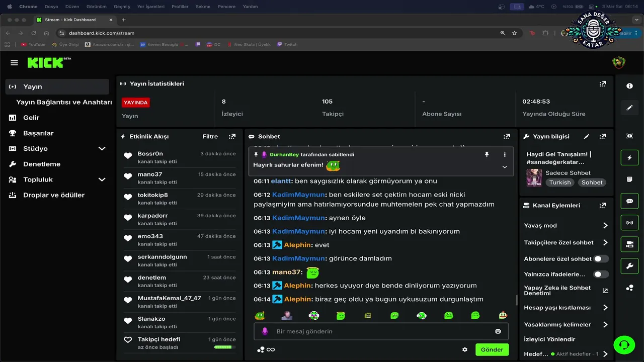Expand the Stüdyo sidebar section

pyautogui.click(x=102, y=149)
